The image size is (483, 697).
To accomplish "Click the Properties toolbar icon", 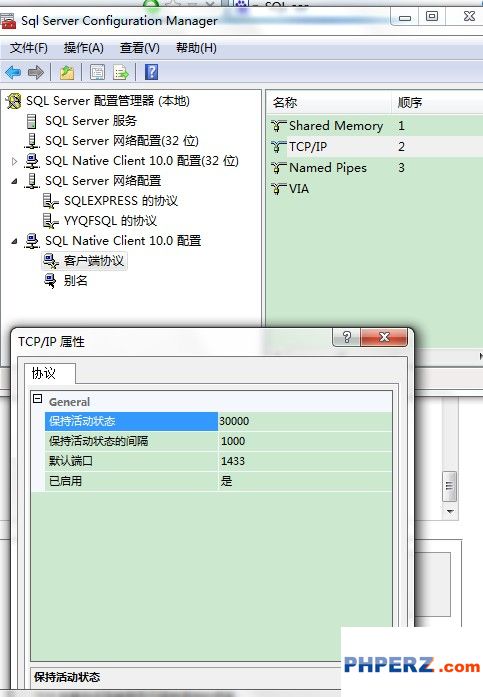I will point(97,72).
